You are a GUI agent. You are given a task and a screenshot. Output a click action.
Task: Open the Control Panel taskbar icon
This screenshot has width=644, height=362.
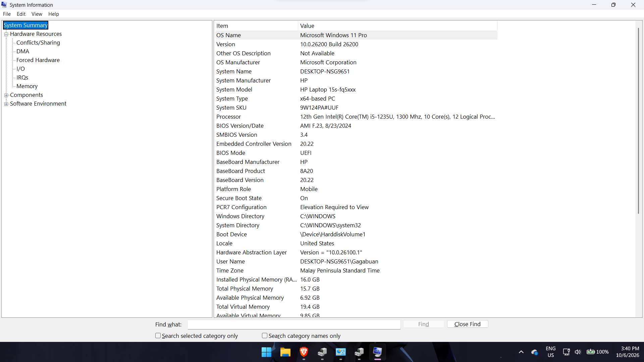(x=341, y=352)
